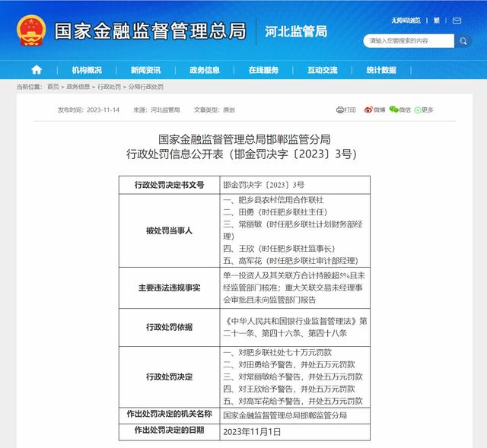The height and width of the screenshot is (448, 487).
Task: Click the 来源: 河北监管局 text
Action: coord(157,110)
